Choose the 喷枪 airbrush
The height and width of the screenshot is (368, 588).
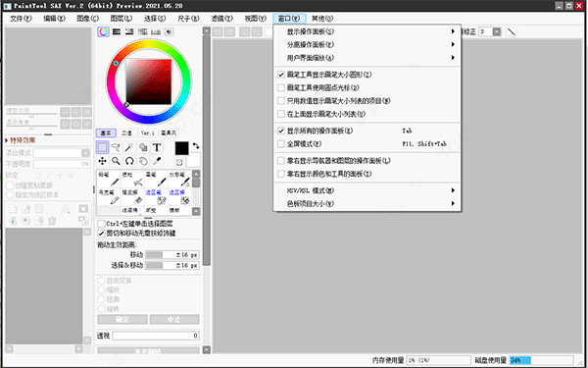pyautogui.click(x=132, y=180)
